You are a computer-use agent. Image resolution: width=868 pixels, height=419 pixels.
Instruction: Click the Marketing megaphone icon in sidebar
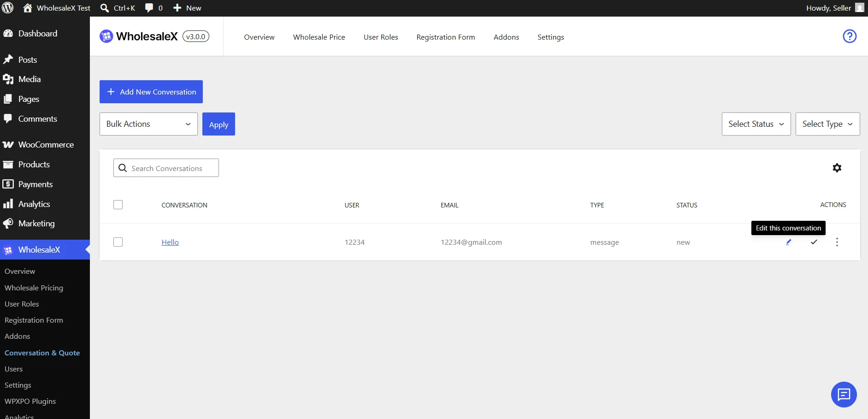click(8, 224)
